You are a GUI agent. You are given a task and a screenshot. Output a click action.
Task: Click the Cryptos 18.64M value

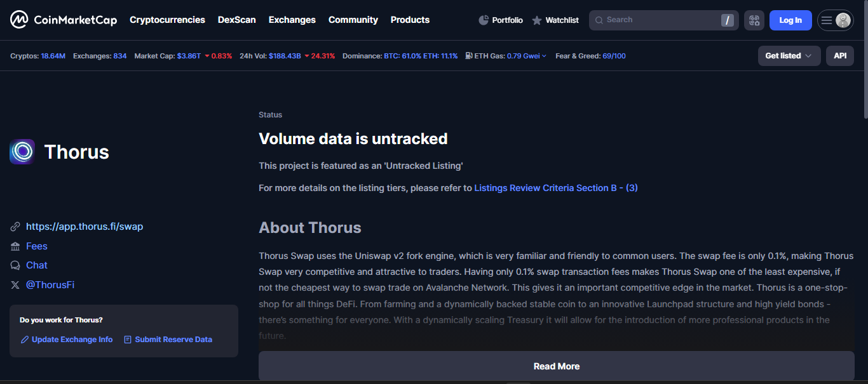tap(53, 56)
